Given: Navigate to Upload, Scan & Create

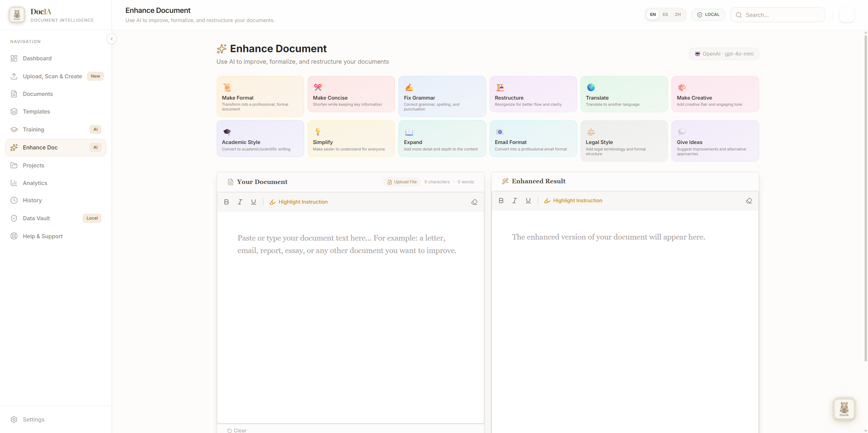Looking at the screenshot, I should (52, 76).
